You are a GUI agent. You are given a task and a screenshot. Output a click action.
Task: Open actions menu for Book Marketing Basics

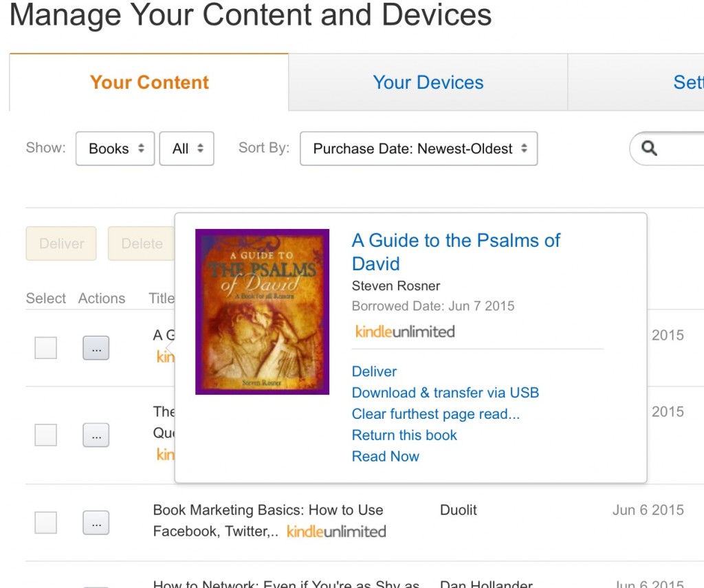click(x=96, y=523)
